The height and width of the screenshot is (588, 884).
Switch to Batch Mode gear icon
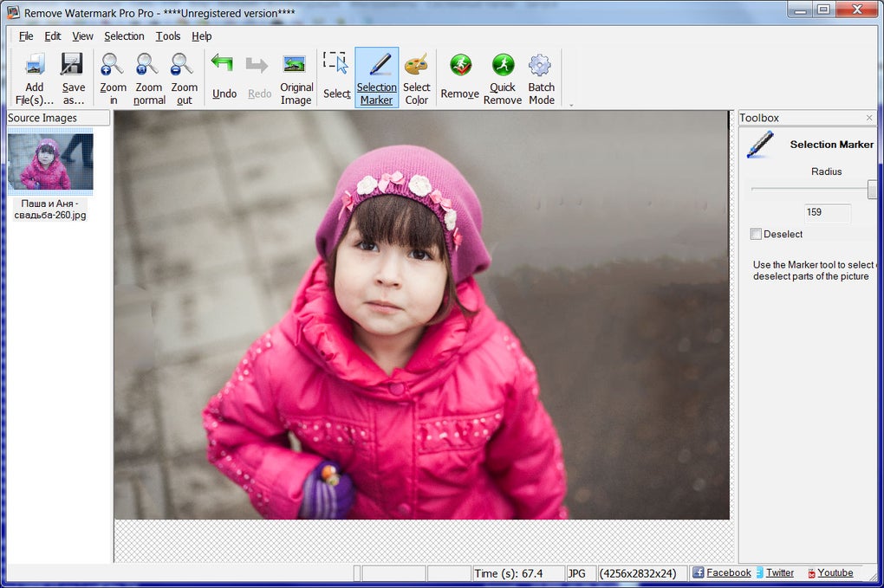[540, 65]
